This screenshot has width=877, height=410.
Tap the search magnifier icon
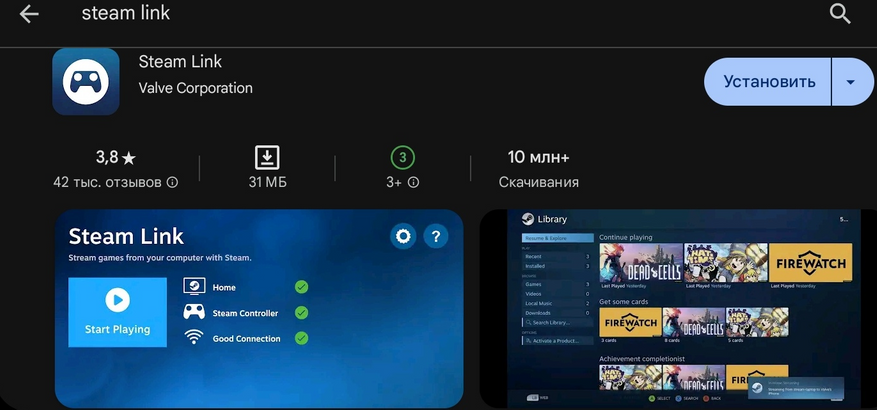pyautogui.click(x=840, y=14)
